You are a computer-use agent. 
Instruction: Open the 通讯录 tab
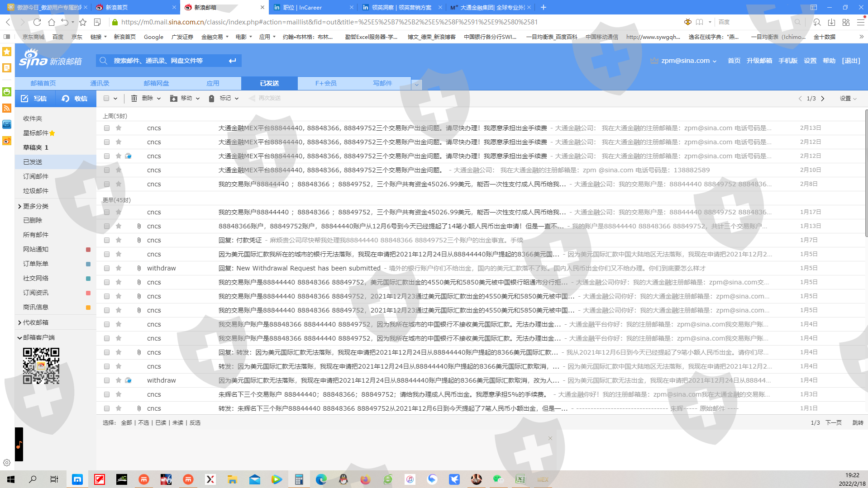click(100, 83)
